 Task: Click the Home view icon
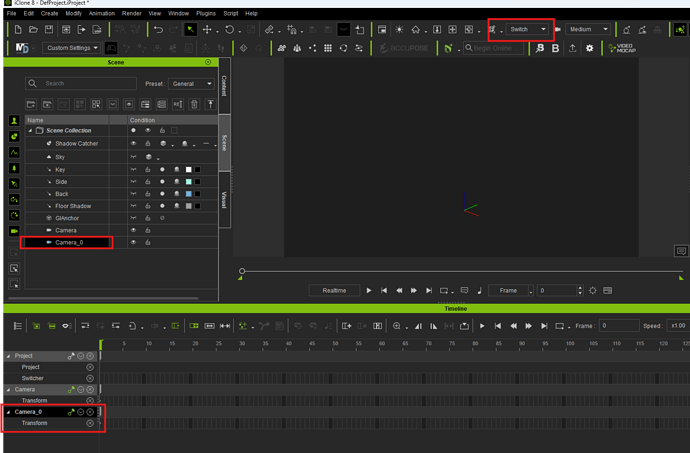415,29
